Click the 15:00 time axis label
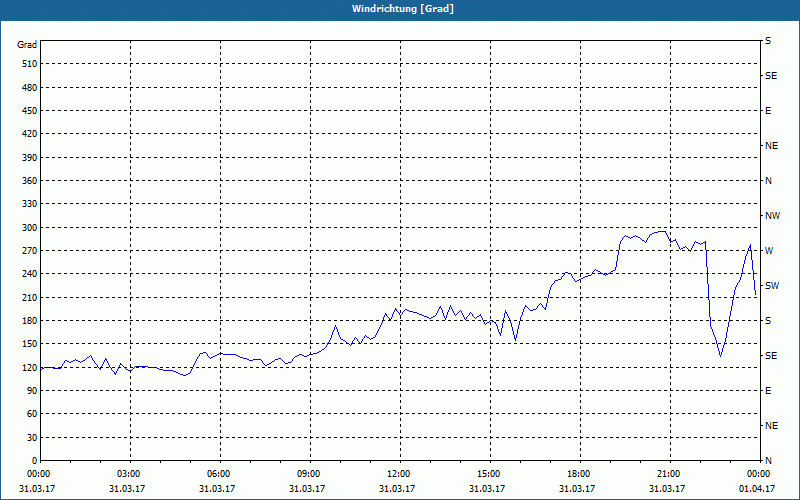800x500 pixels. (x=490, y=474)
